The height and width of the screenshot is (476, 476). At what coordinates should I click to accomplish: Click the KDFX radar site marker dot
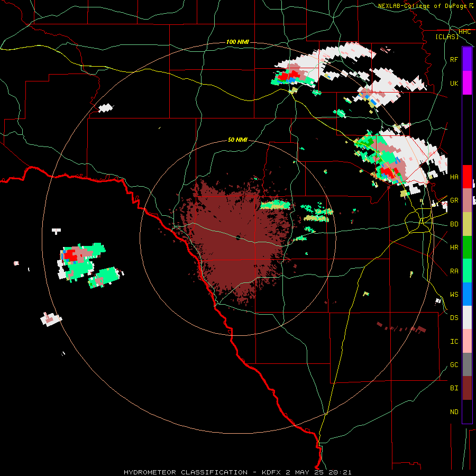click(238, 237)
